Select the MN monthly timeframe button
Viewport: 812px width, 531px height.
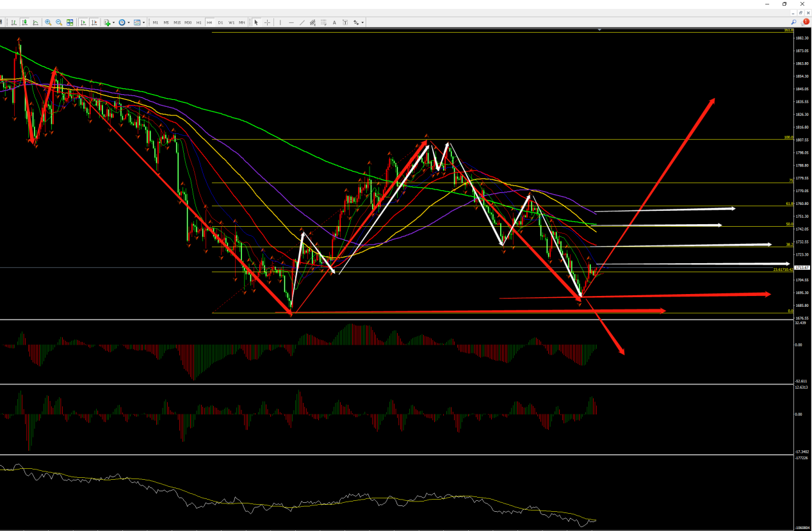[x=241, y=22]
